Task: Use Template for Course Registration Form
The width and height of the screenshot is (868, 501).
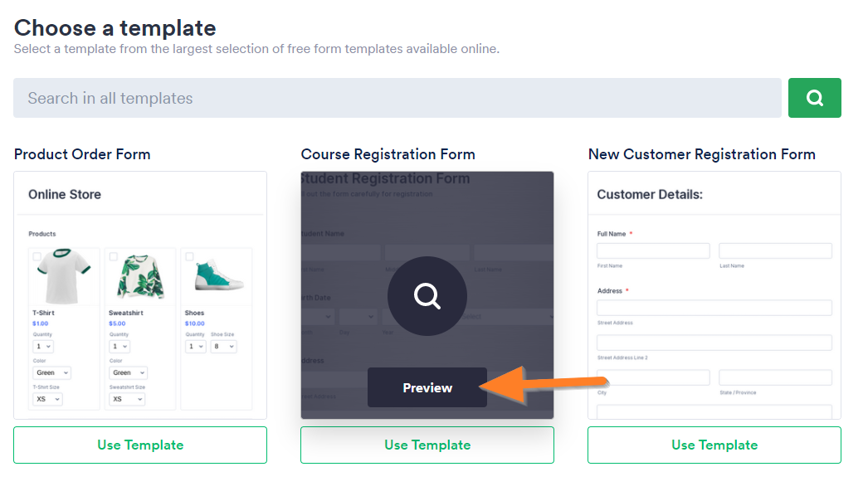Action: pyautogui.click(x=427, y=445)
